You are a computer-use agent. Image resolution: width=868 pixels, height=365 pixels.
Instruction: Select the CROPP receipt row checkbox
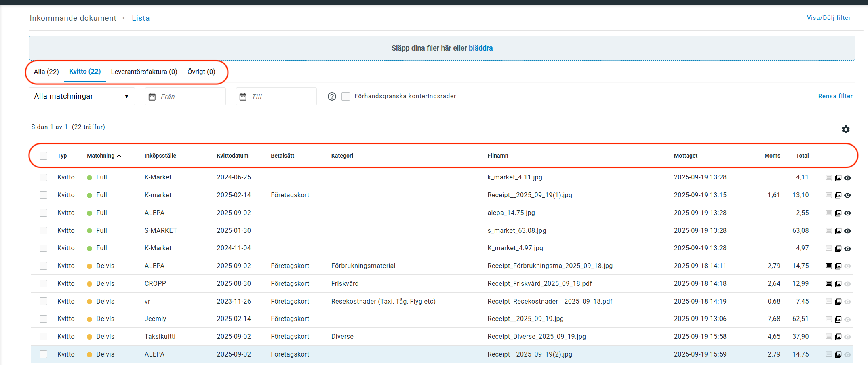(44, 284)
